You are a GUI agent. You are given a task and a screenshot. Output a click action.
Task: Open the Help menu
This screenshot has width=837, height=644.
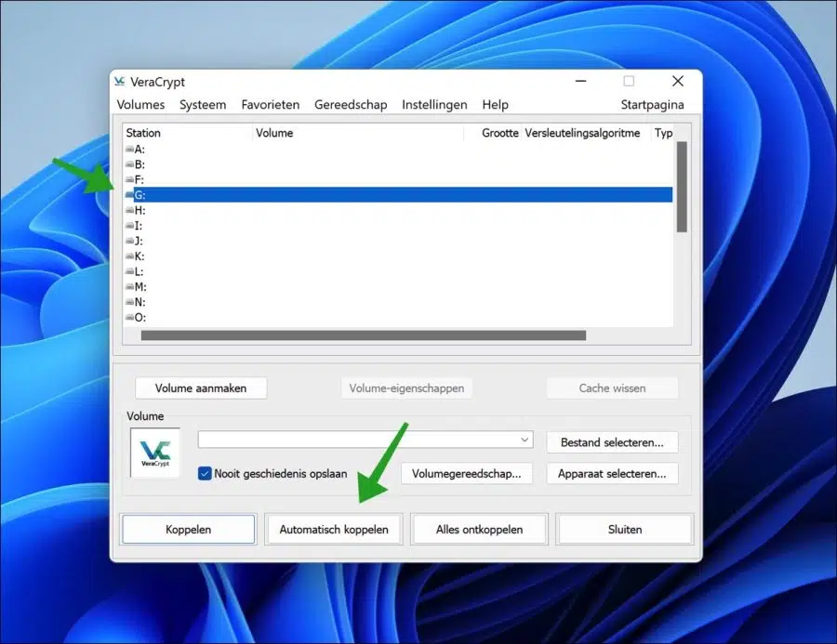click(496, 105)
